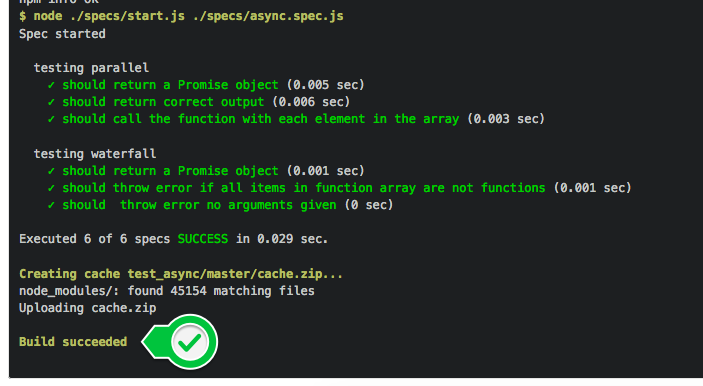The height and width of the screenshot is (386, 703).
Task: Click the green build succeeded checkmark badge
Action: pos(180,342)
